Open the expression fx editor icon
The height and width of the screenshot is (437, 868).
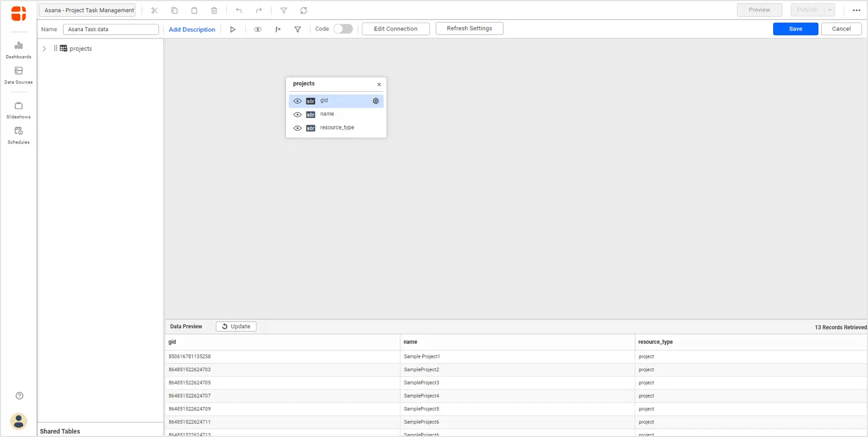tap(278, 29)
